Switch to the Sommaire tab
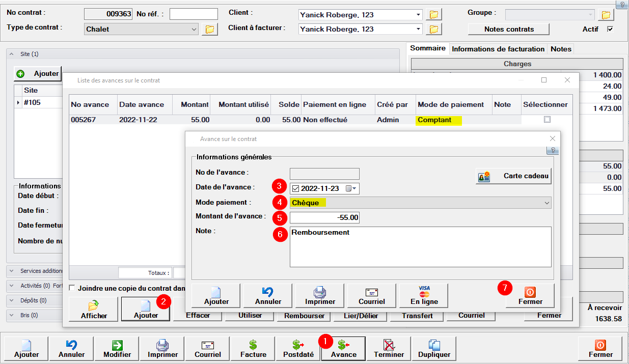The width and height of the screenshot is (629, 364). [x=428, y=48]
